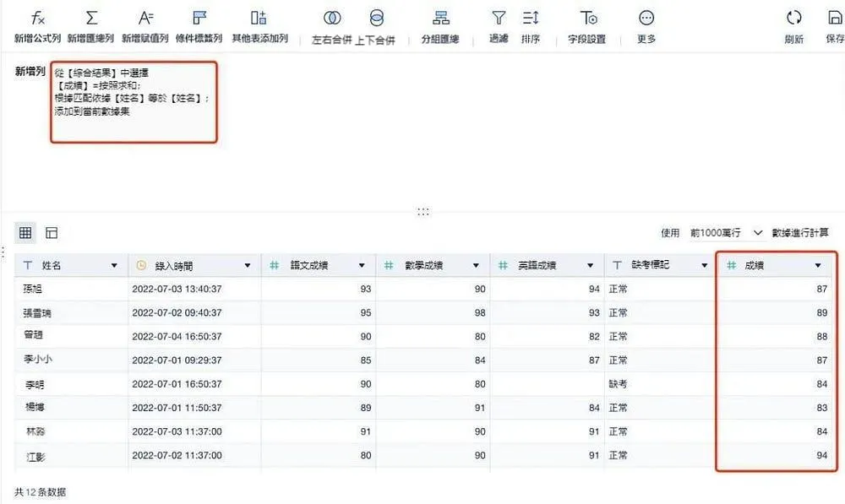Expand the 錄入時間 column dropdown arrow

(x=248, y=265)
